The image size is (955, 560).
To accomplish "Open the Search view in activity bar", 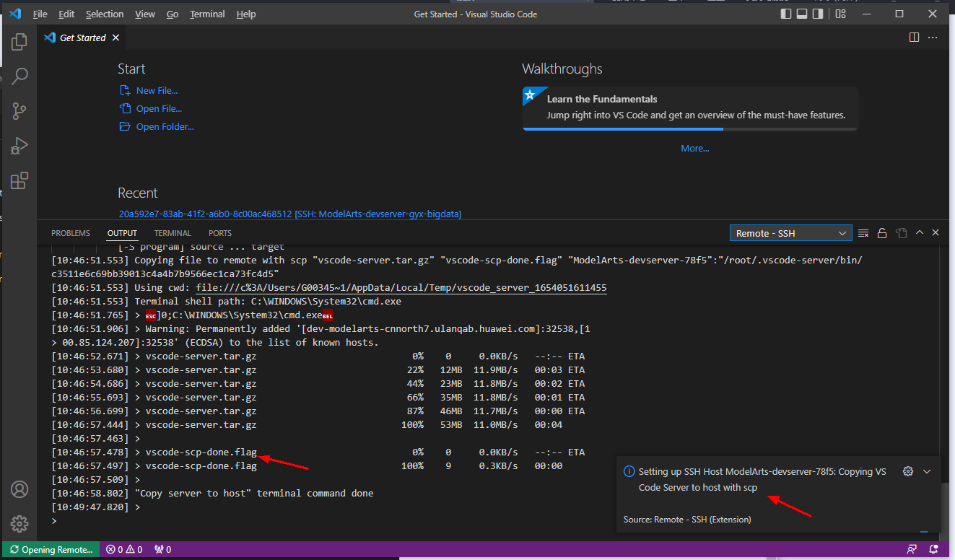I will (19, 76).
